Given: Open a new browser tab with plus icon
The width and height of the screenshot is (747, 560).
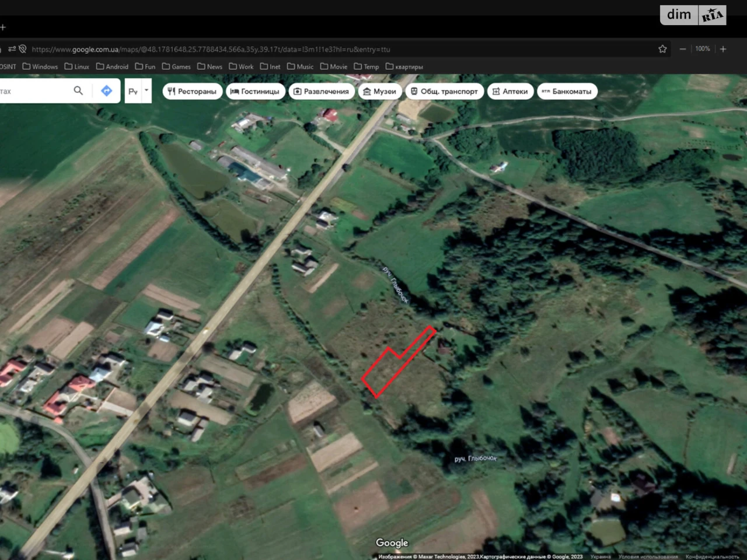Looking at the screenshot, I should 2,27.
